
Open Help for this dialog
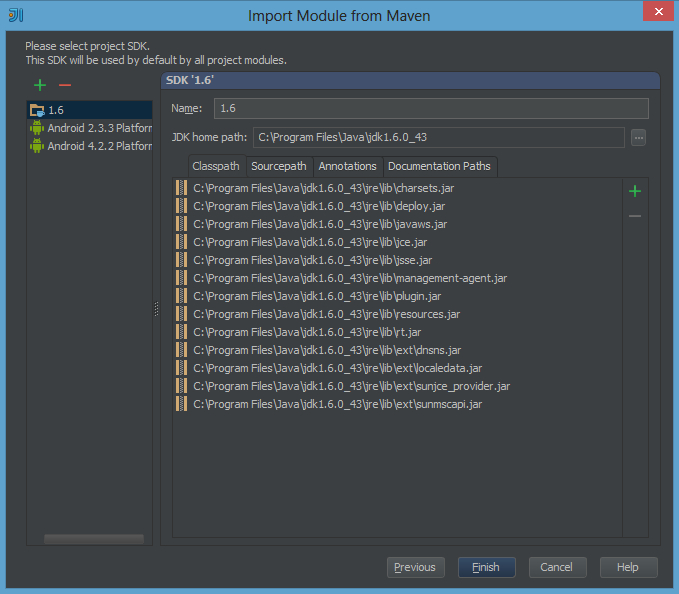click(x=629, y=567)
